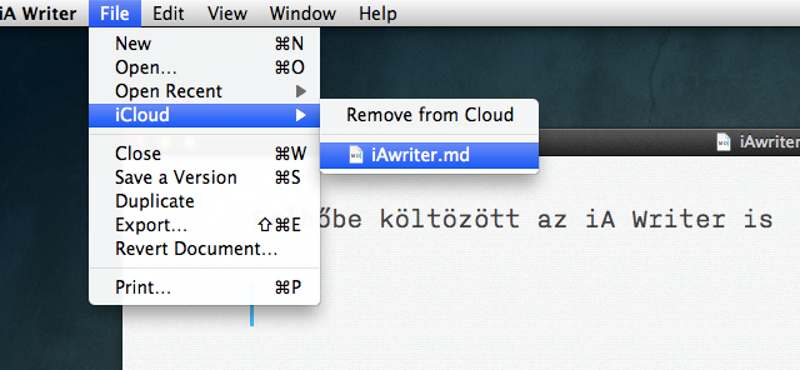Close the open File menu
This screenshot has width=800, height=370.
[114, 13]
